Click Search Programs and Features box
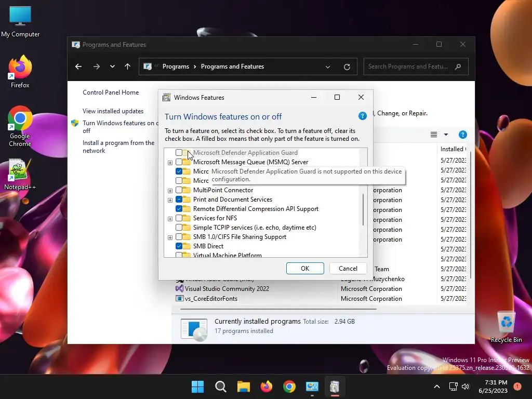 click(416, 66)
